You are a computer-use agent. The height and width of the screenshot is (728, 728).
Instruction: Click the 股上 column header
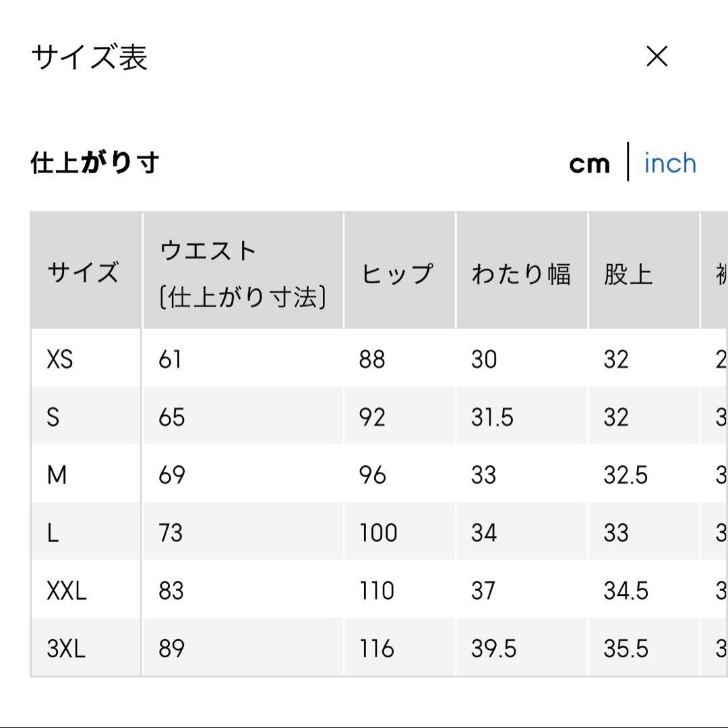click(x=628, y=274)
